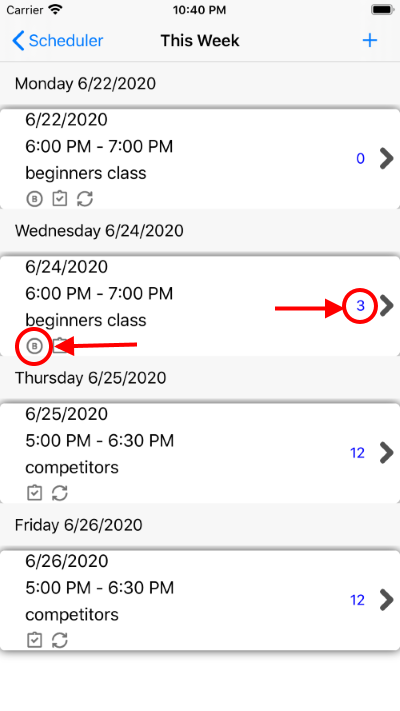Tap repeat icon on Friday's competitors class
Image resolution: width=400 pixels, height=711 pixels.
point(59,640)
